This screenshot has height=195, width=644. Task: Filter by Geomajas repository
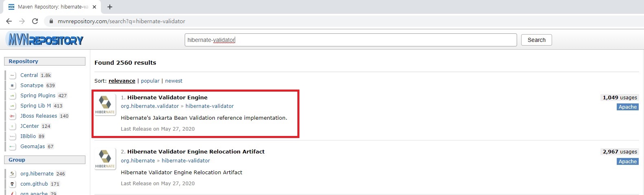coord(33,147)
